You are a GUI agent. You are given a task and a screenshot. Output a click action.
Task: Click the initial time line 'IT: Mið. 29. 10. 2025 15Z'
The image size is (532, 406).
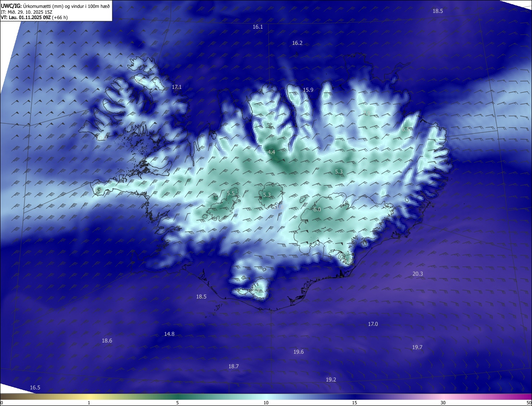(27, 12)
